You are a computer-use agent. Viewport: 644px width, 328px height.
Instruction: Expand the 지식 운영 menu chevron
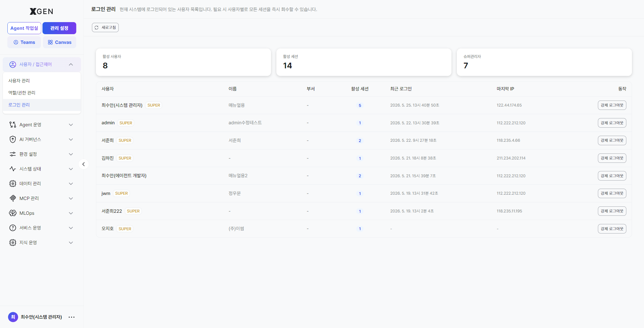point(71,243)
